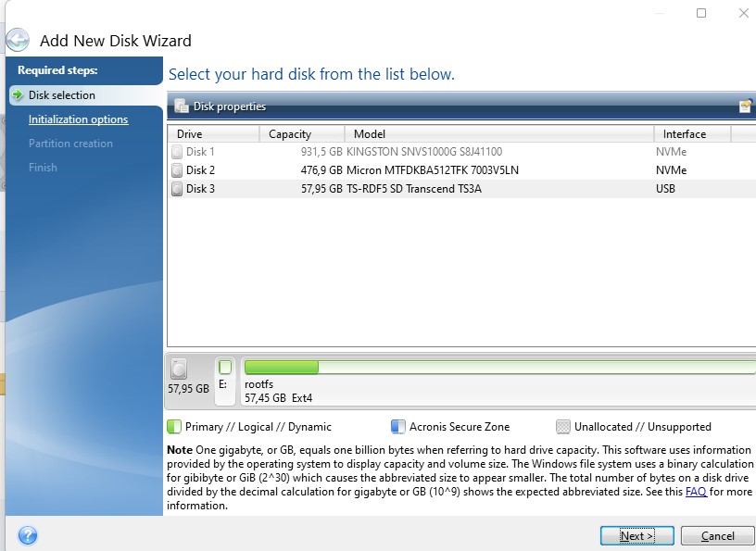756x551 pixels.
Task: Click the Disk 3 drive icon
Action: point(177,189)
